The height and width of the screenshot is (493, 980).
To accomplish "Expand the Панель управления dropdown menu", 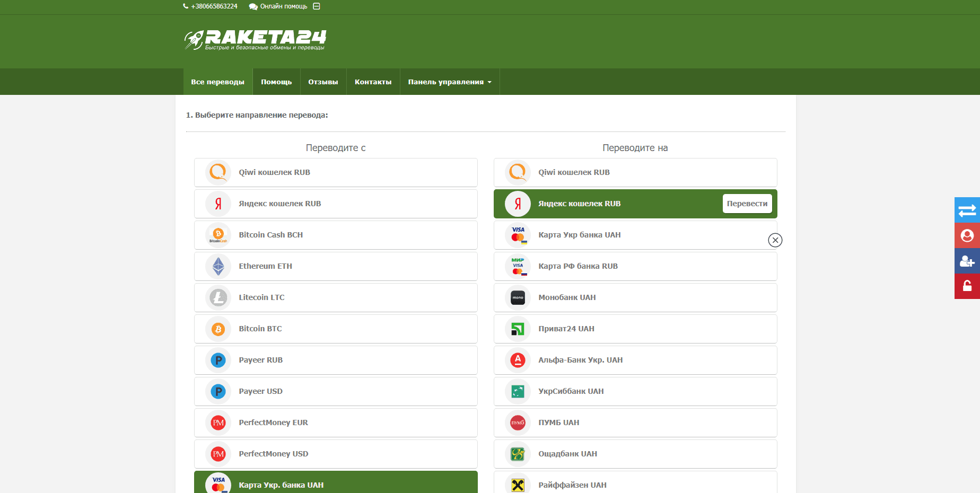I will coord(449,82).
